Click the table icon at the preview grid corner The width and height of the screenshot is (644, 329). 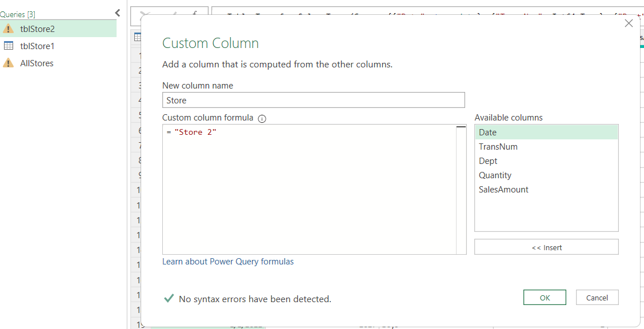[x=137, y=37]
